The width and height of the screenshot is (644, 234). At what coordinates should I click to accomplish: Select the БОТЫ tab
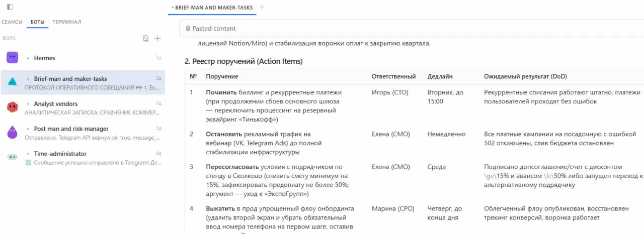[x=37, y=22]
